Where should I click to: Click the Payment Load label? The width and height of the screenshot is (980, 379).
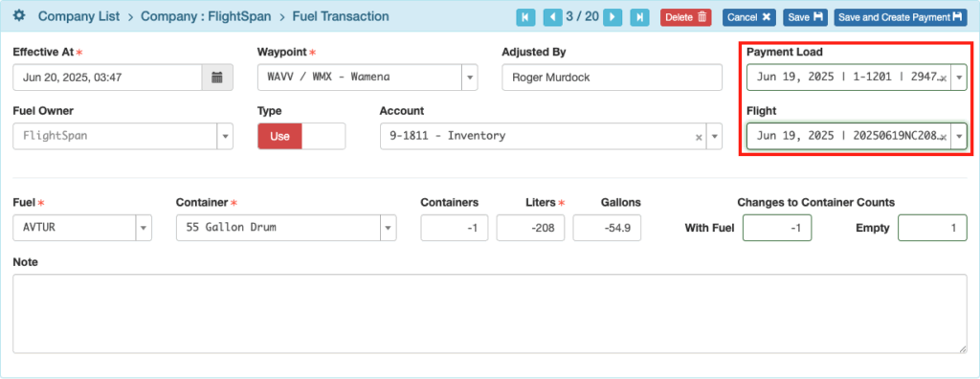(785, 52)
